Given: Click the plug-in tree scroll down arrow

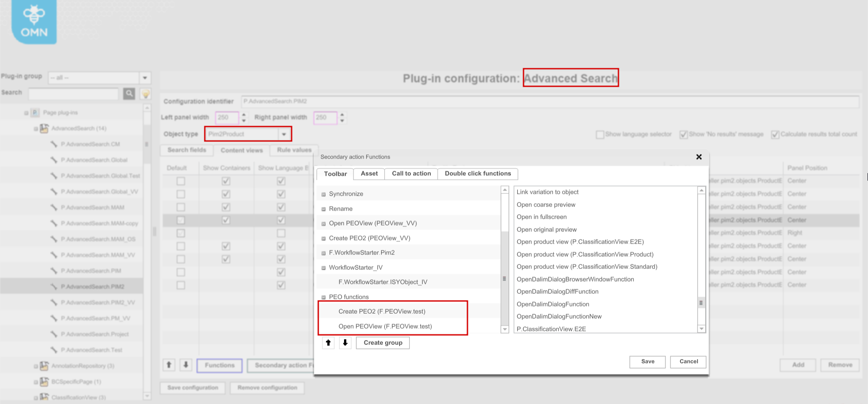Looking at the screenshot, I should (147, 396).
